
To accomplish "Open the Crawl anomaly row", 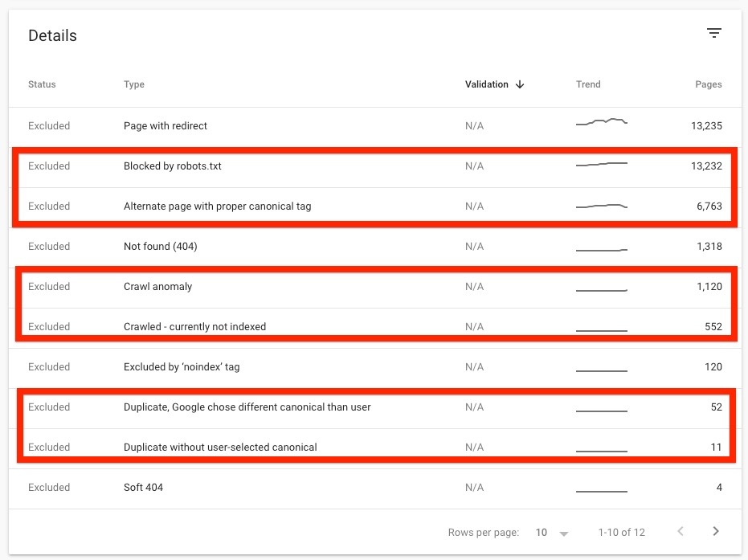I will [x=375, y=287].
